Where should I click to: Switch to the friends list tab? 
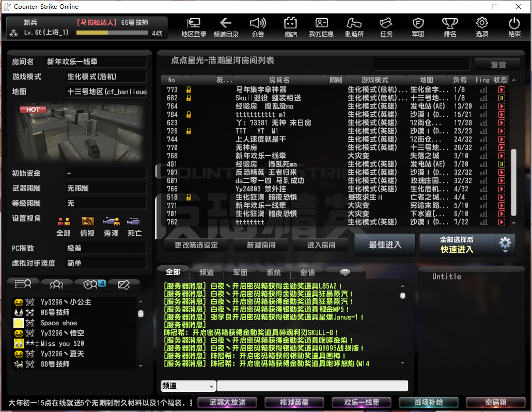56,284
